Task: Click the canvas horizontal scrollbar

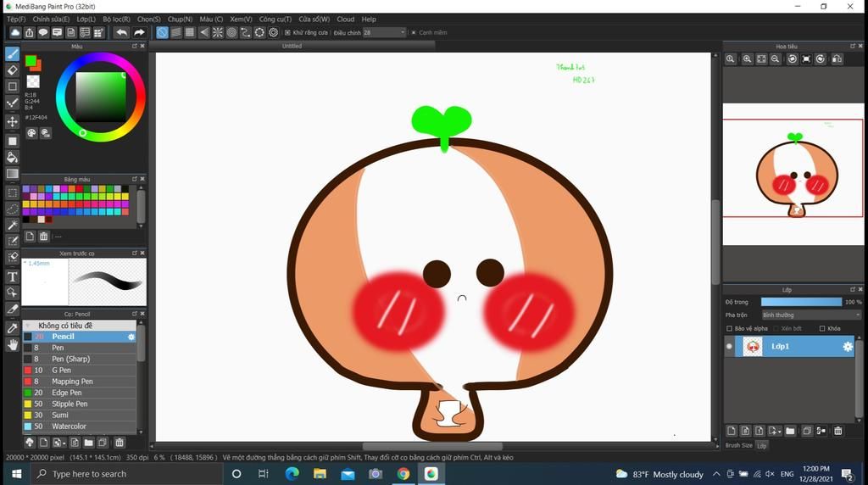Action: [432, 446]
